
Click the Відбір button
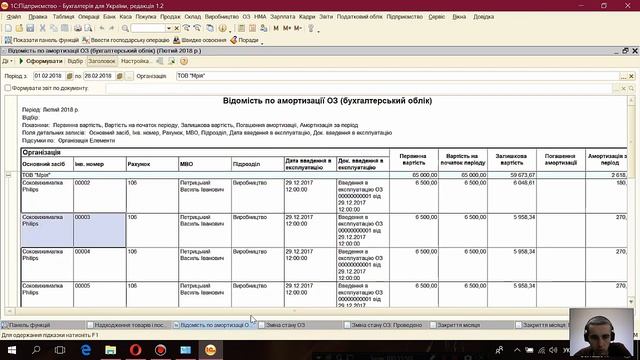coord(75,61)
